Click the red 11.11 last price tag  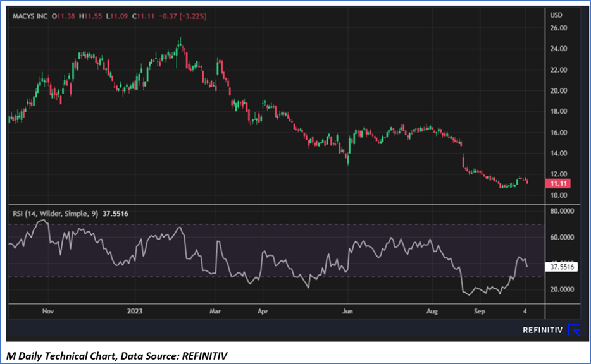click(x=558, y=184)
